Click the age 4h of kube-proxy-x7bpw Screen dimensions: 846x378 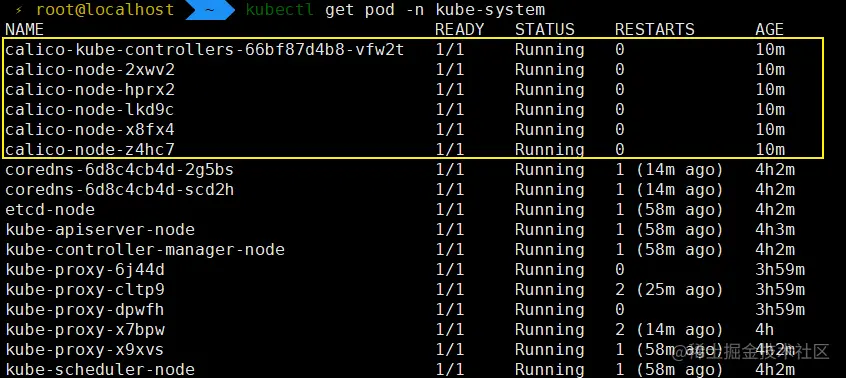[765, 330]
